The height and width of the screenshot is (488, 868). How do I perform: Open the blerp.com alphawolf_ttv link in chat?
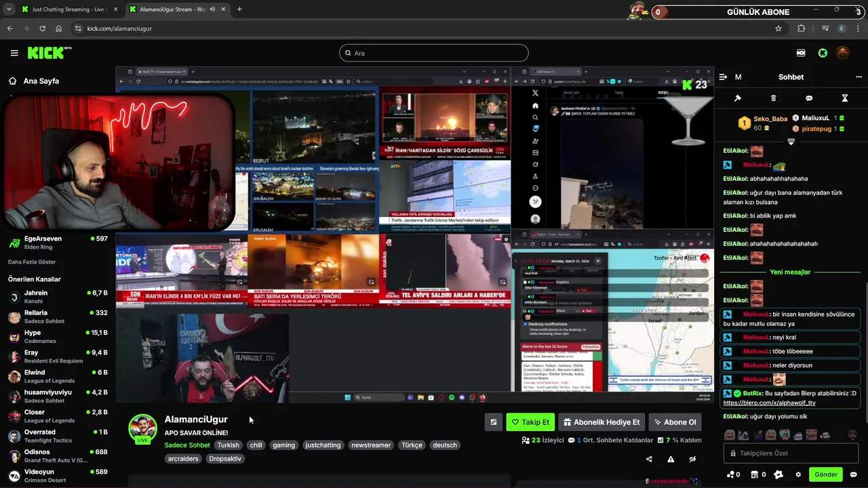click(769, 403)
